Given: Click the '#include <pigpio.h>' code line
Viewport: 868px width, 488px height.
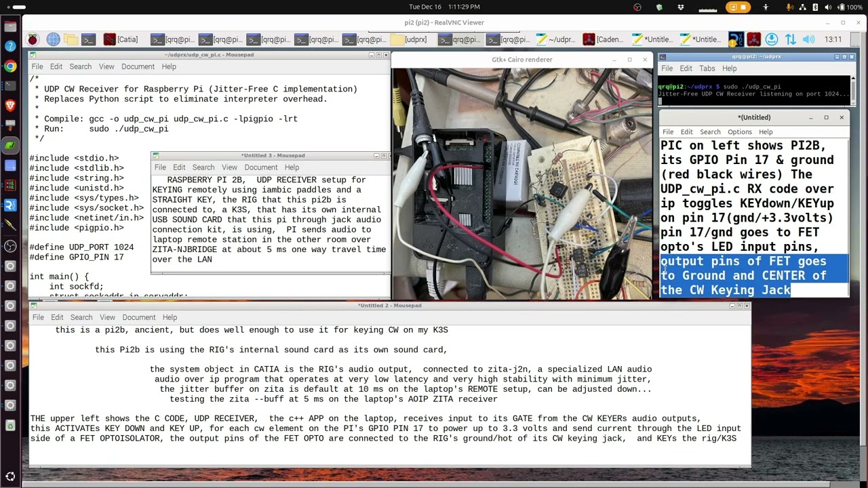Looking at the screenshot, I should pyautogui.click(x=77, y=228).
